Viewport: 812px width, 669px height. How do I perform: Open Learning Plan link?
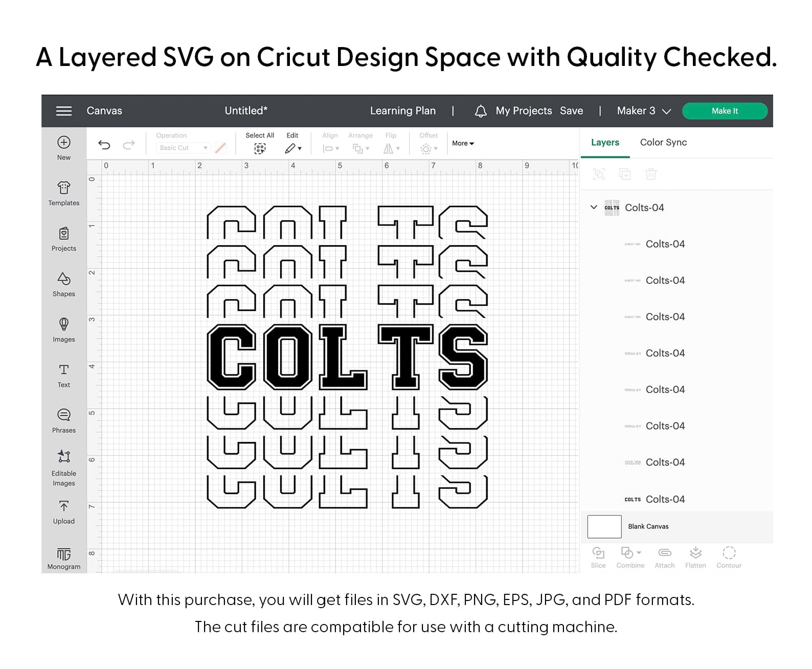pyautogui.click(x=403, y=111)
